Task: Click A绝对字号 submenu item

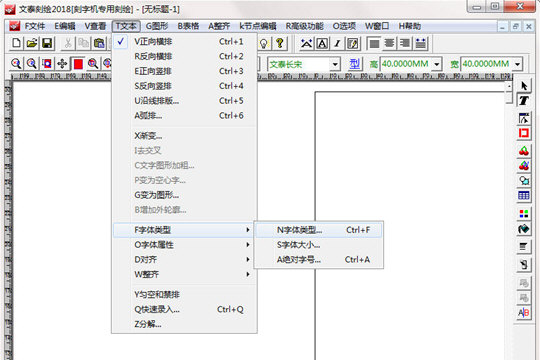Action: pyautogui.click(x=319, y=260)
